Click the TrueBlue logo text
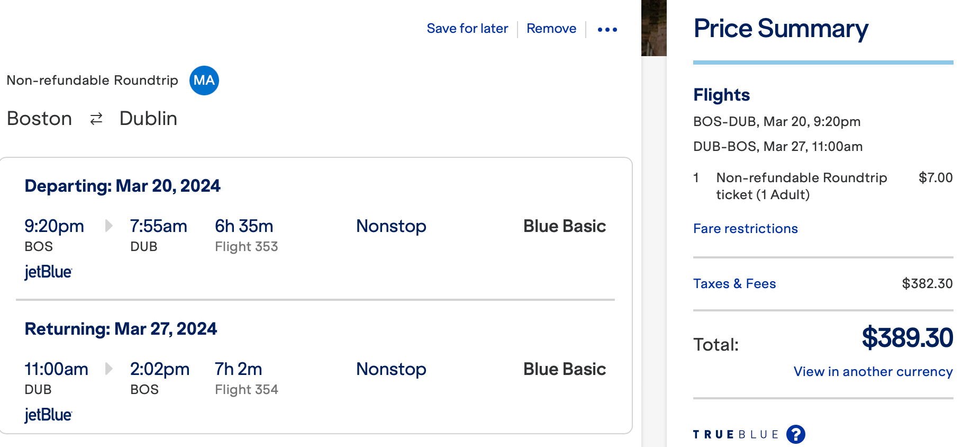This screenshot has width=980, height=447. click(736, 435)
